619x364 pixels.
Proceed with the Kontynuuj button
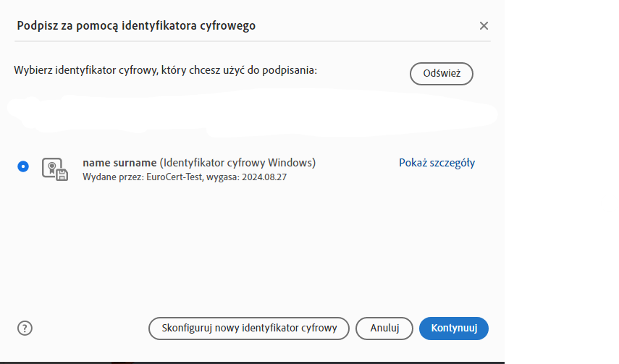coord(454,328)
